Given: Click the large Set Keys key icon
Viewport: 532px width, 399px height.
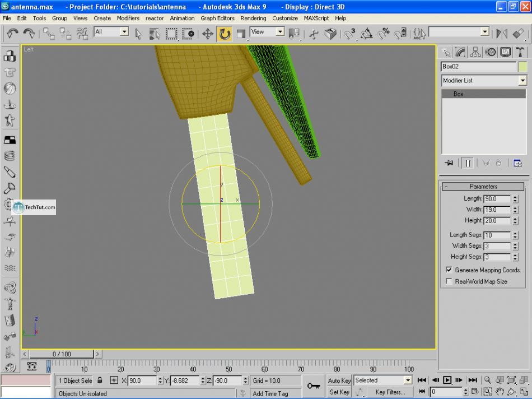Looking at the screenshot, I should [313, 386].
